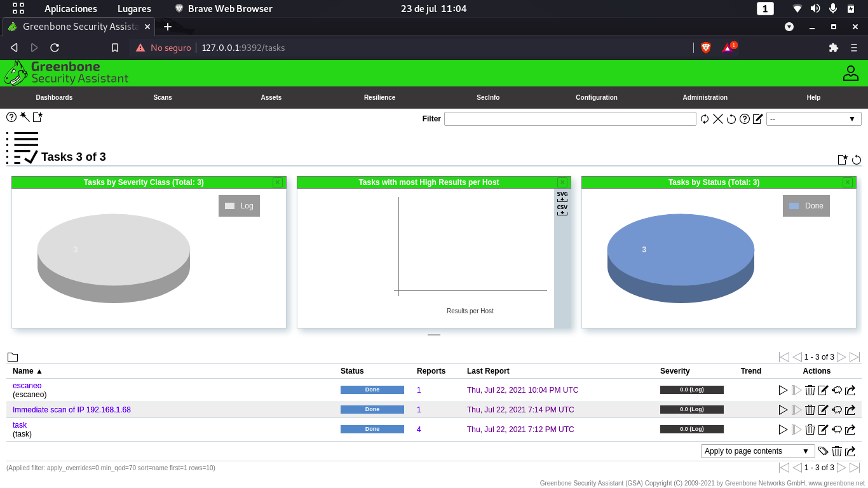Image resolution: width=868 pixels, height=488 pixels.
Task: Add a new dashboard chart with the star-document icon
Action: pos(843,159)
